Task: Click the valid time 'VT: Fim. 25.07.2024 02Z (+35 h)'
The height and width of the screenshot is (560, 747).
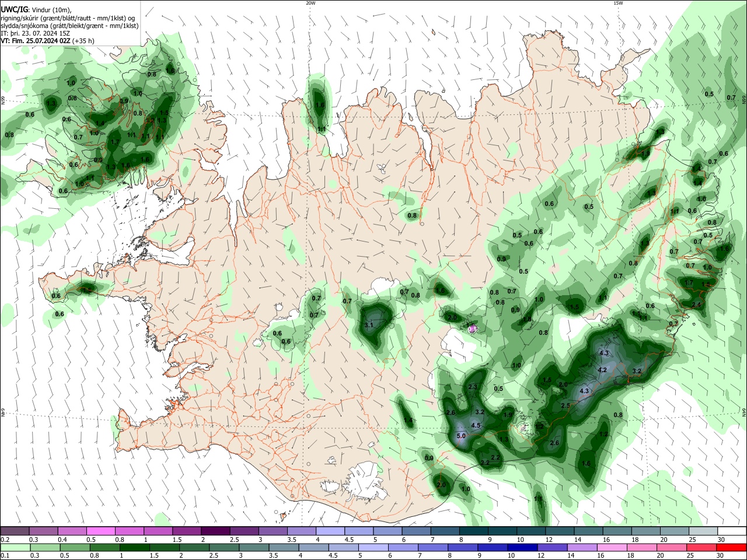Action: pyautogui.click(x=47, y=41)
